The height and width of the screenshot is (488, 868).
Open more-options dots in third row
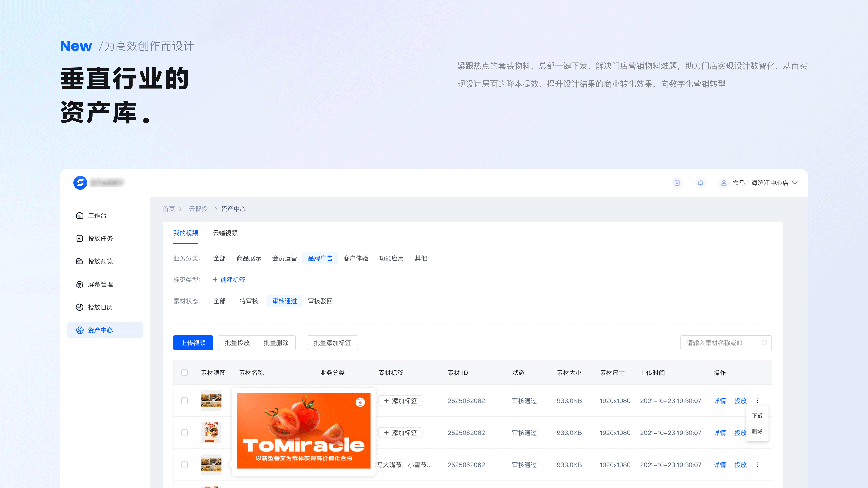click(x=757, y=465)
